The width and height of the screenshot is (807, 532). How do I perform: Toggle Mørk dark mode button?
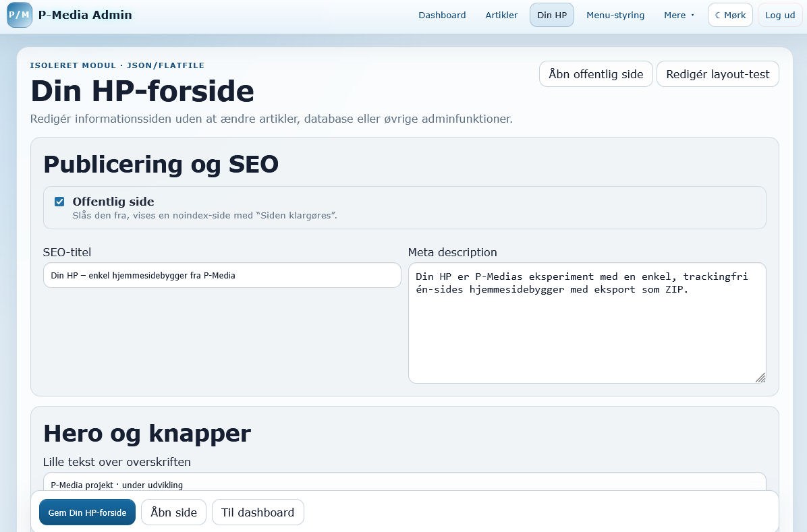pyautogui.click(x=730, y=15)
